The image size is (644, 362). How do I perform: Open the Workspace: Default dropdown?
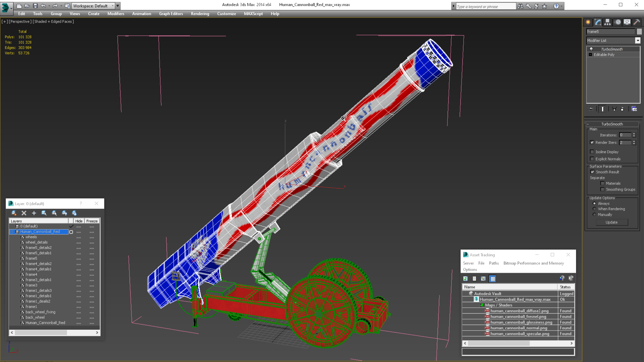pyautogui.click(x=93, y=6)
